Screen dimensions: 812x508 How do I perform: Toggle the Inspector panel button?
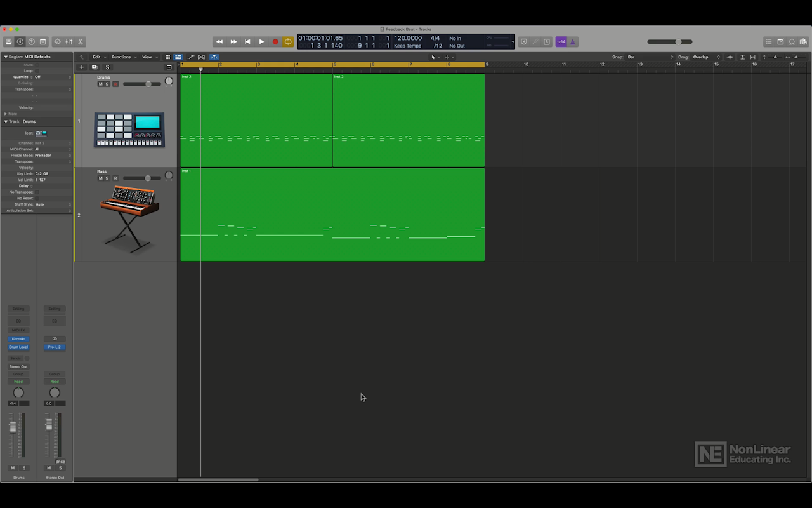20,42
